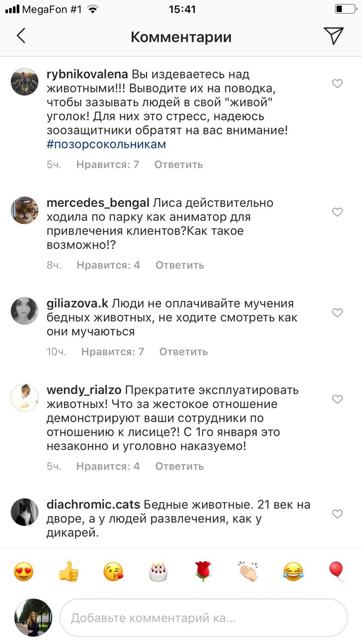Reply to wendy_rialzo's comment
Screen dimensions: 362x644
(x=179, y=466)
